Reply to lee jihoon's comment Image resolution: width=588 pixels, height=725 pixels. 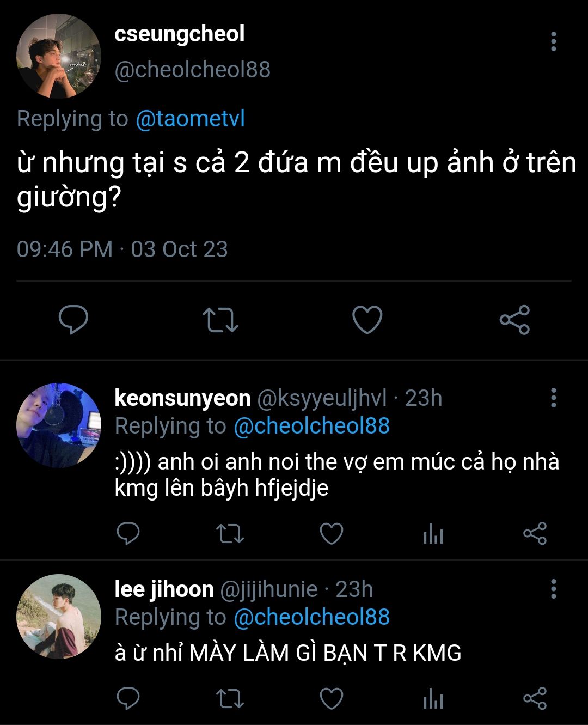point(128,699)
